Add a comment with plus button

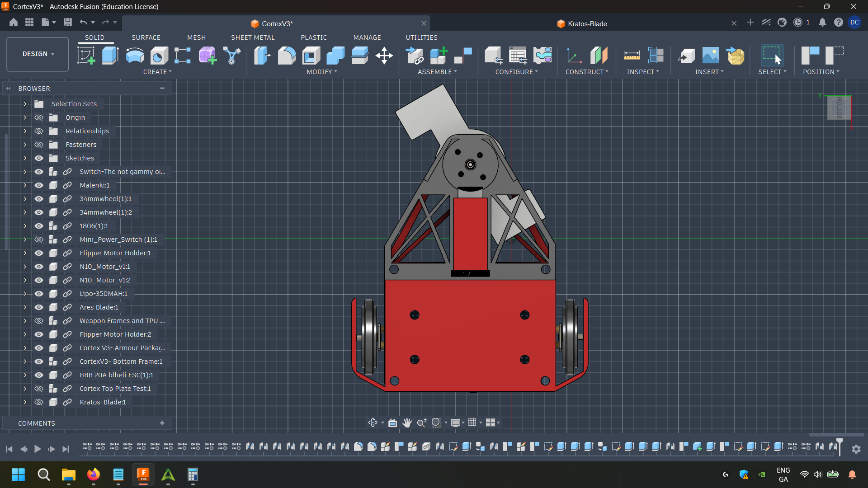coord(162,423)
